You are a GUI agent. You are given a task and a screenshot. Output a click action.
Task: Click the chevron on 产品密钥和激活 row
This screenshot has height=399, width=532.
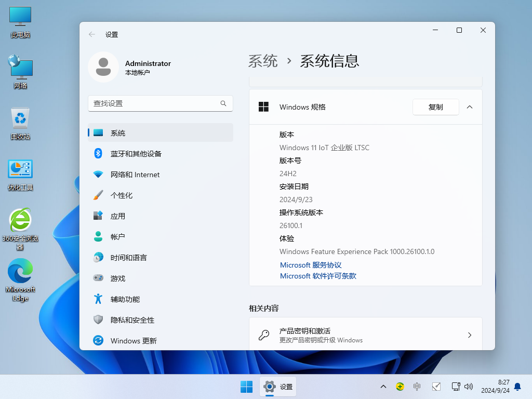(470, 335)
